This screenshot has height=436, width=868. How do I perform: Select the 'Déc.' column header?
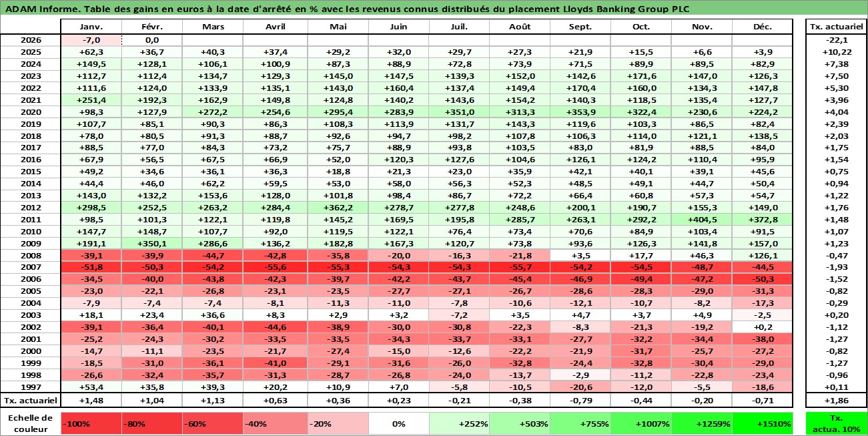[x=763, y=27]
